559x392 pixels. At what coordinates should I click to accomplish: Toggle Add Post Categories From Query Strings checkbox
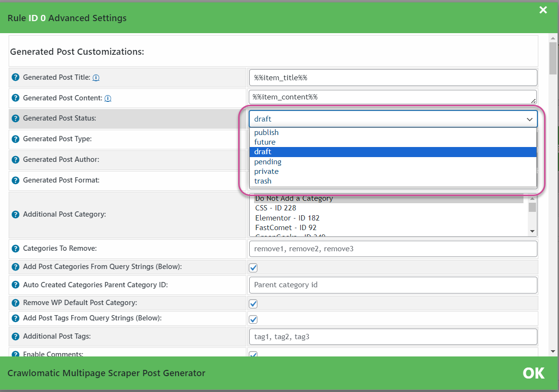253,268
